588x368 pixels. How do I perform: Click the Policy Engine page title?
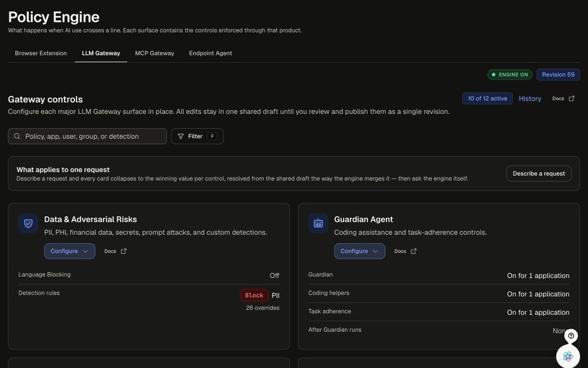(x=54, y=17)
